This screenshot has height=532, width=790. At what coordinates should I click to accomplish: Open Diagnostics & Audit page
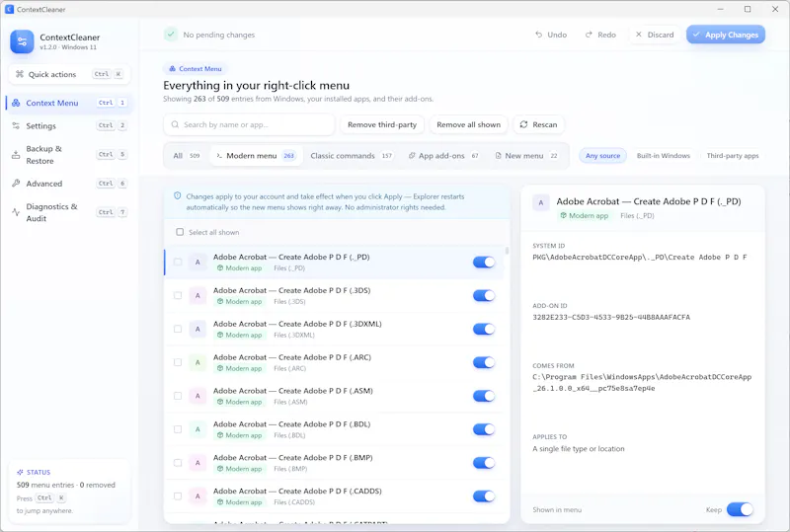(x=69, y=212)
